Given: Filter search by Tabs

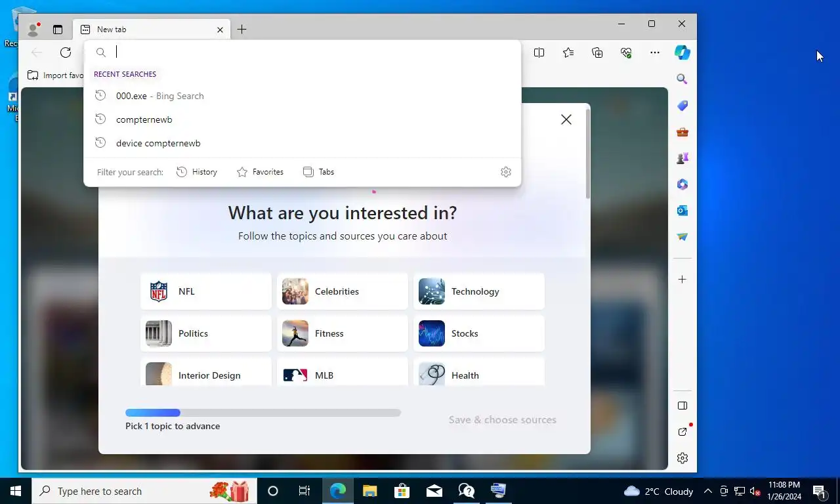Looking at the screenshot, I should pyautogui.click(x=318, y=172).
